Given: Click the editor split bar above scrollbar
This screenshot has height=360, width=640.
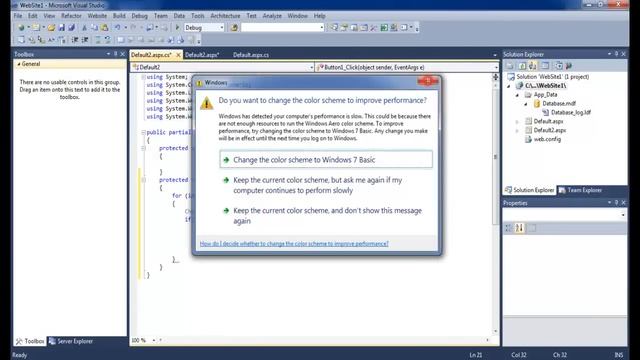Looking at the screenshot, I should (x=496, y=77).
